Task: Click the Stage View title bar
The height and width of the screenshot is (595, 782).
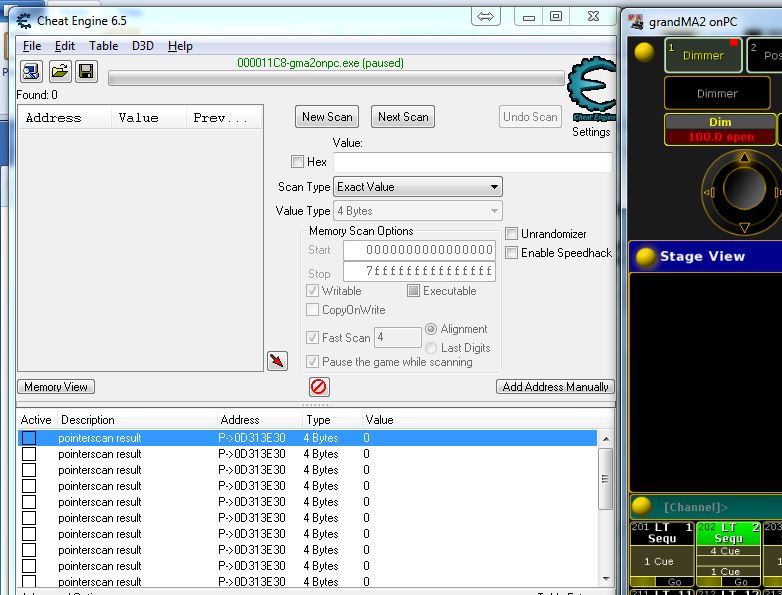Action: point(706,256)
